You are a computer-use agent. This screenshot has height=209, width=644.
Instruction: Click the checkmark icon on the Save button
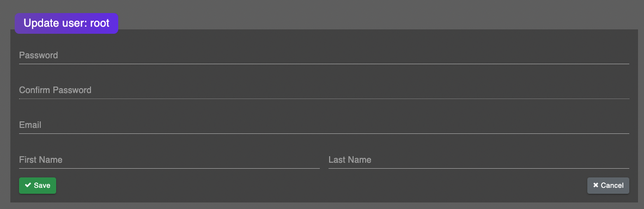pos(28,185)
